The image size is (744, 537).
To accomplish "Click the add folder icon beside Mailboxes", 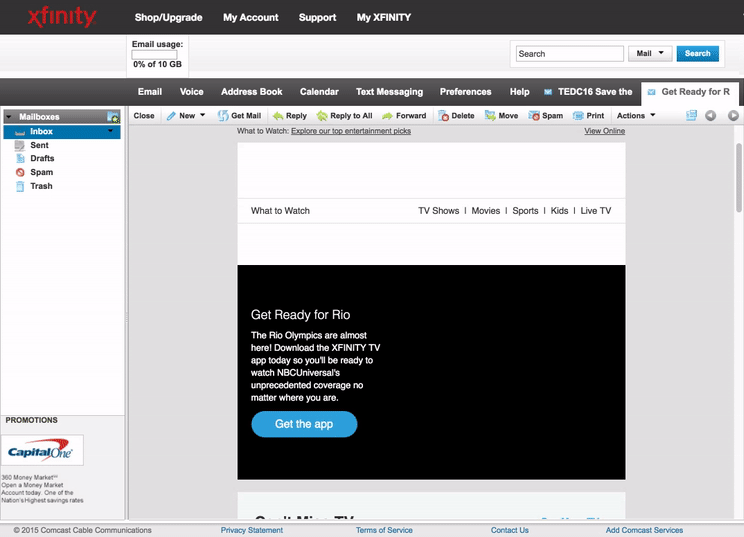I will click(113, 117).
